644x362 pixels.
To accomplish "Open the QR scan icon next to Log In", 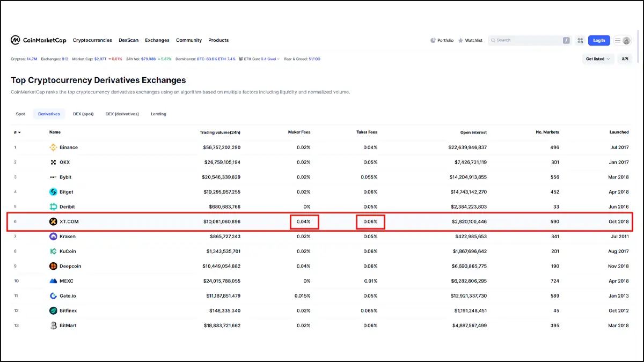I will (580, 40).
